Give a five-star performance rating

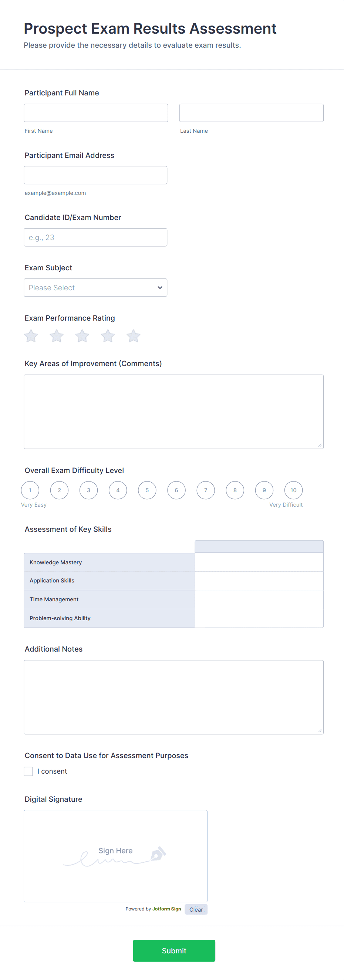[133, 336]
